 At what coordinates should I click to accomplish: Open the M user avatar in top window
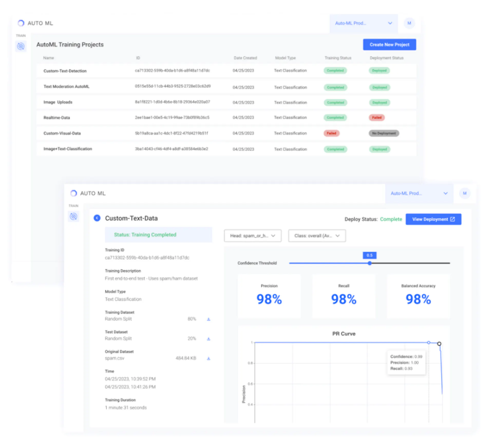409,23
